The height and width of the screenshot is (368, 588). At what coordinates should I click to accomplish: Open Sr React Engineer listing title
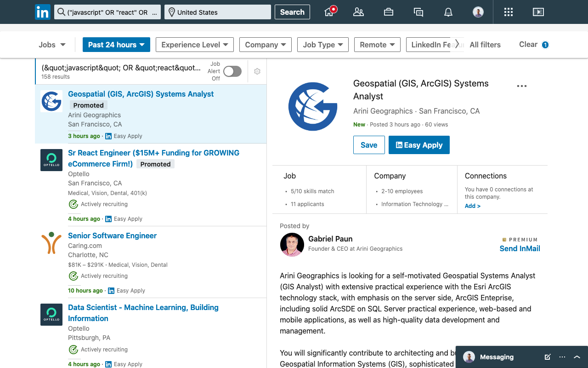click(x=153, y=158)
